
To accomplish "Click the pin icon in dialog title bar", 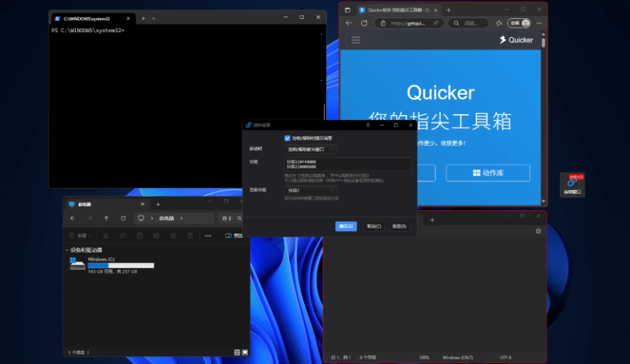I will tap(368, 125).
